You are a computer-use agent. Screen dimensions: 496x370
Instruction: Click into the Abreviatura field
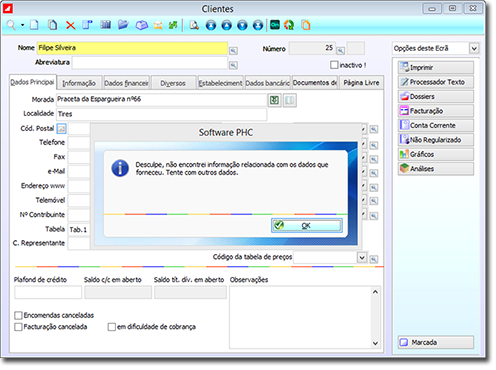coord(150,63)
